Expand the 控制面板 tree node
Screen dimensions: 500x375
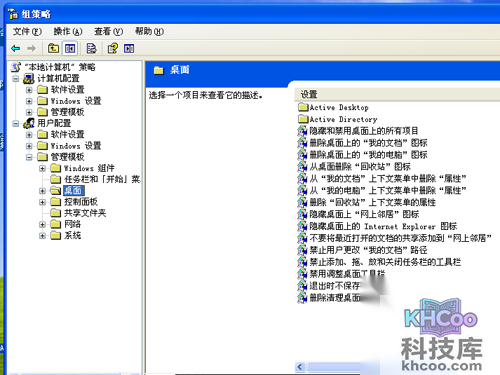point(42,202)
